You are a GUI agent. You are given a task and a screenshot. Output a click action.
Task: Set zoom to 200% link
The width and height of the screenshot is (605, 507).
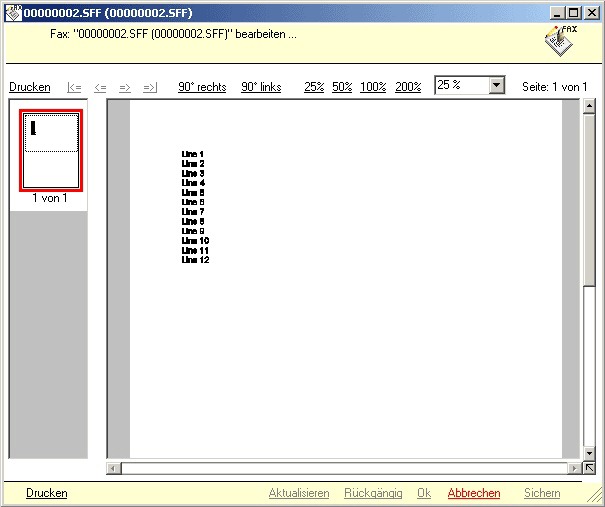[x=408, y=87]
